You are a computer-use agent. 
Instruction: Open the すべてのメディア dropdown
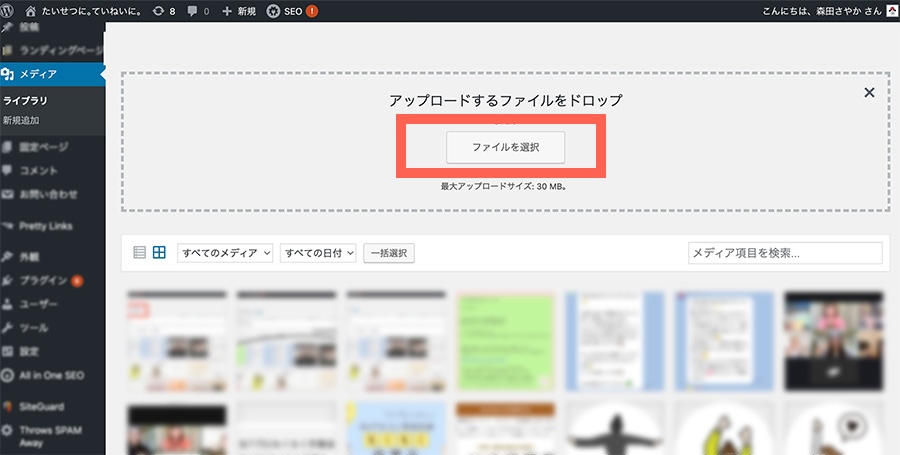click(225, 253)
